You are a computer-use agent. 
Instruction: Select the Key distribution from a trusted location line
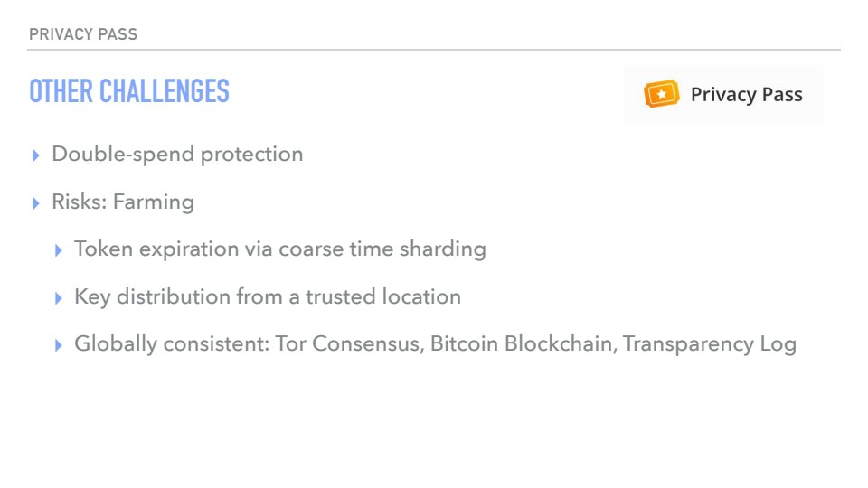(x=268, y=296)
